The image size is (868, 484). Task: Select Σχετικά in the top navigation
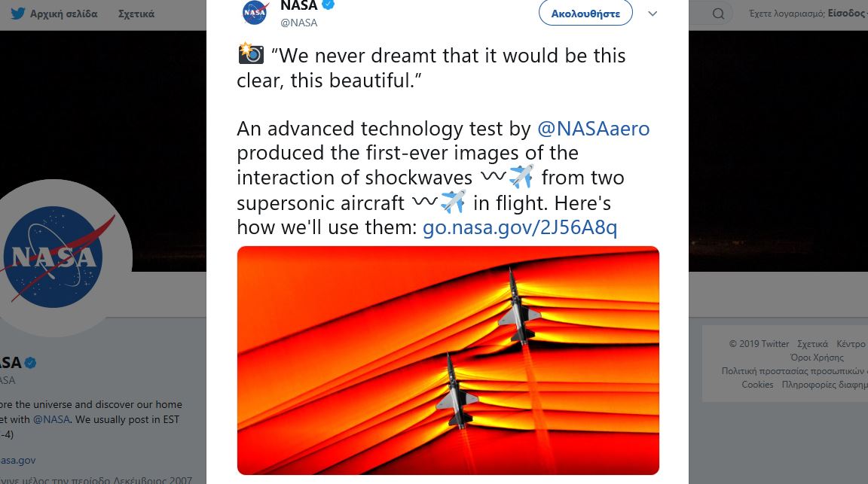136,13
